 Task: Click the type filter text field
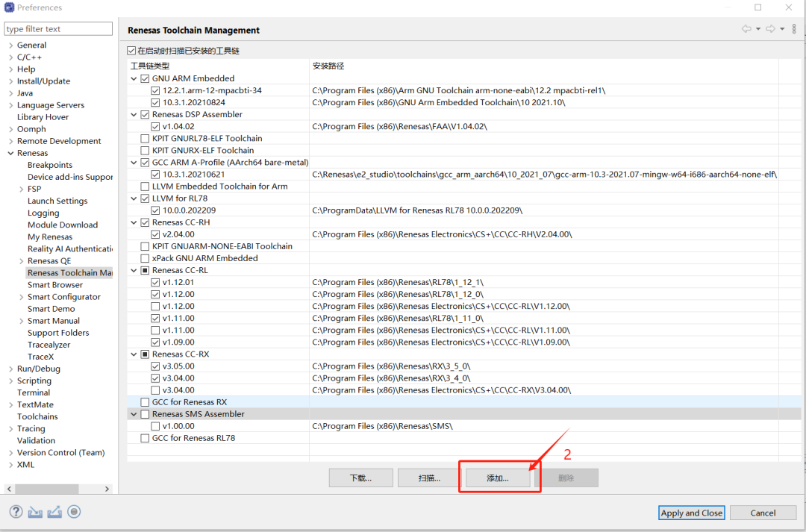pyautogui.click(x=58, y=29)
